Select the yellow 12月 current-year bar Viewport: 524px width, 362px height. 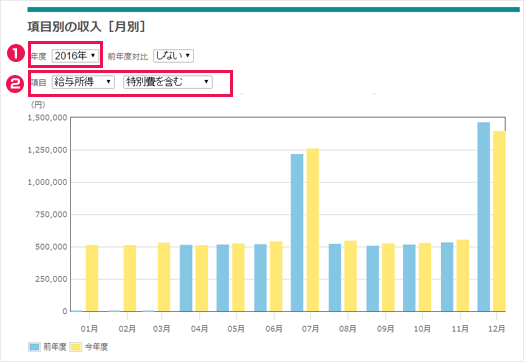pos(499,221)
